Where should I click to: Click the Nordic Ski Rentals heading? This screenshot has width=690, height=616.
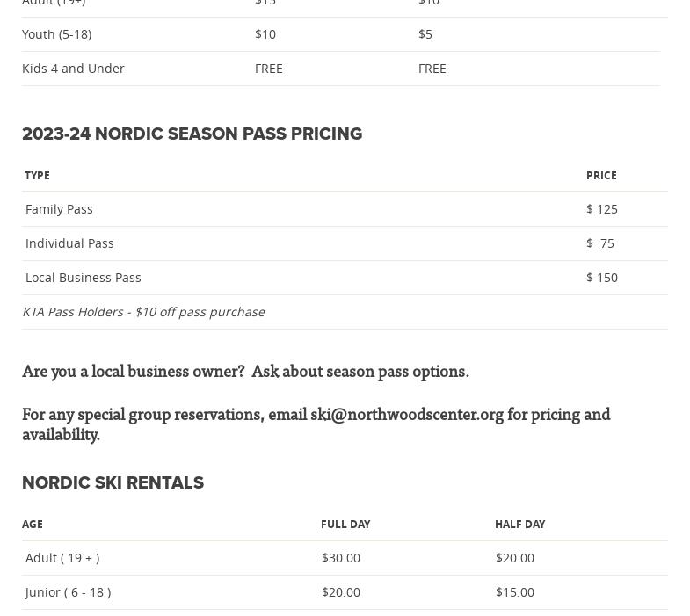pyautogui.click(x=113, y=483)
